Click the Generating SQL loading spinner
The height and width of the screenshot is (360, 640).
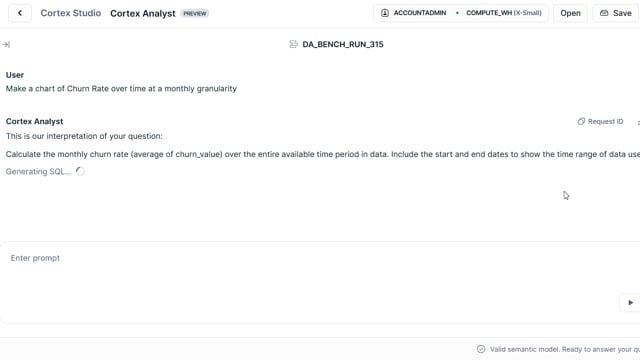click(x=80, y=171)
